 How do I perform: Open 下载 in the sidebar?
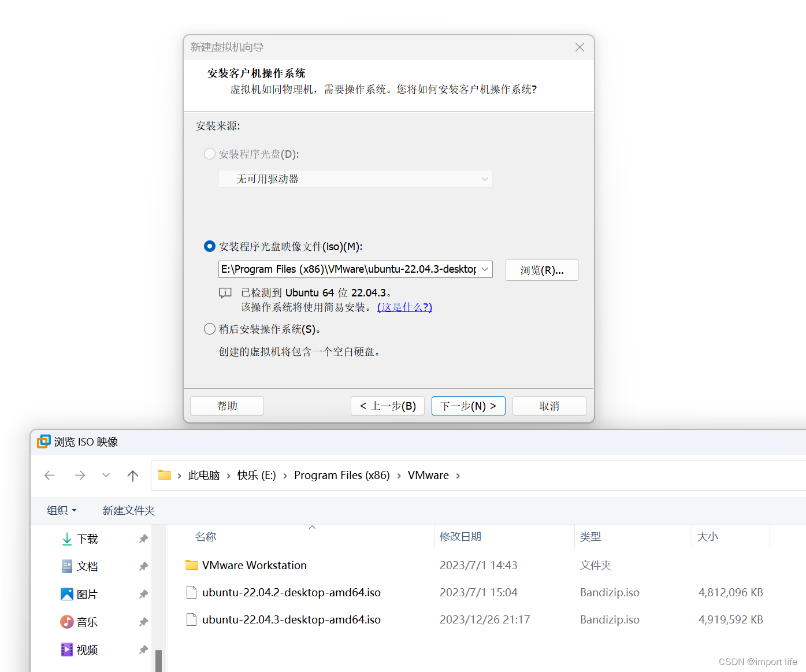pyautogui.click(x=87, y=539)
